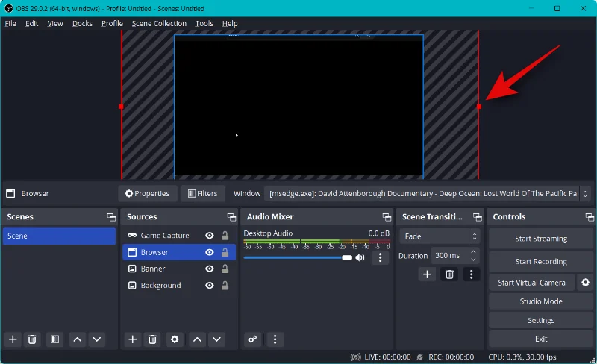Click the OBS logo in title bar
The image size is (597, 364).
coord(8,8)
